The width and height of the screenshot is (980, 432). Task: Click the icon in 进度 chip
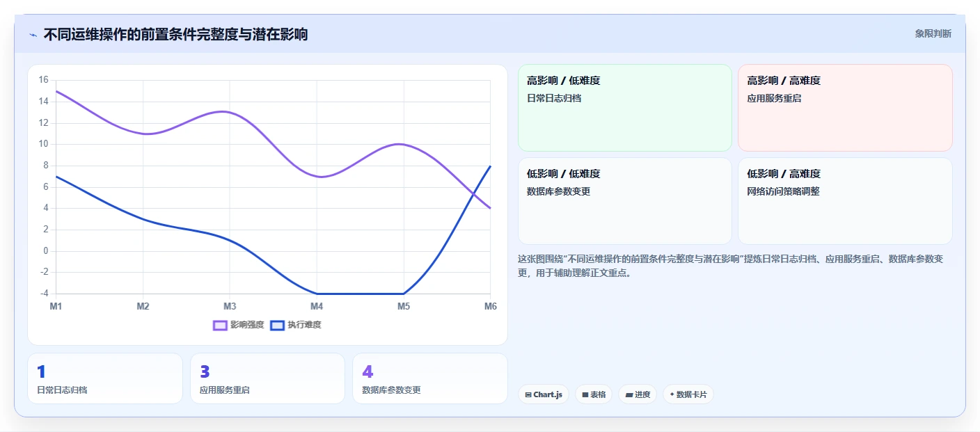click(629, 395)
